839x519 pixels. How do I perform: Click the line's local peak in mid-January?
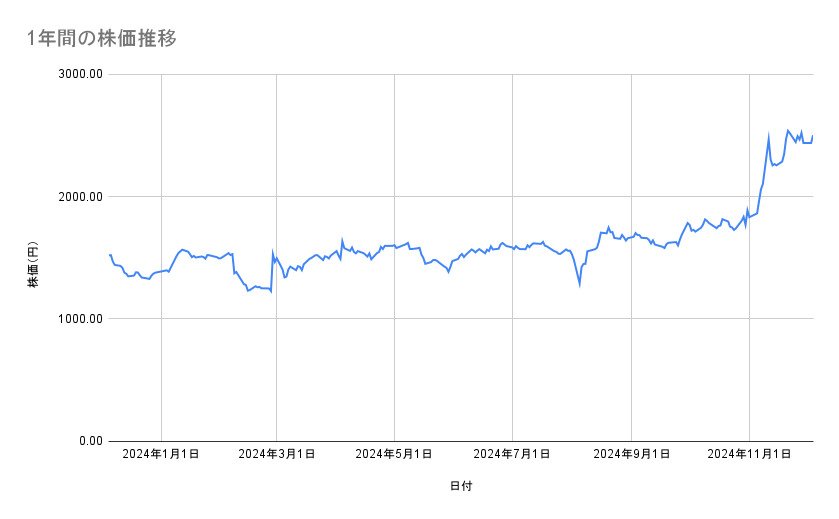point(182,249)
